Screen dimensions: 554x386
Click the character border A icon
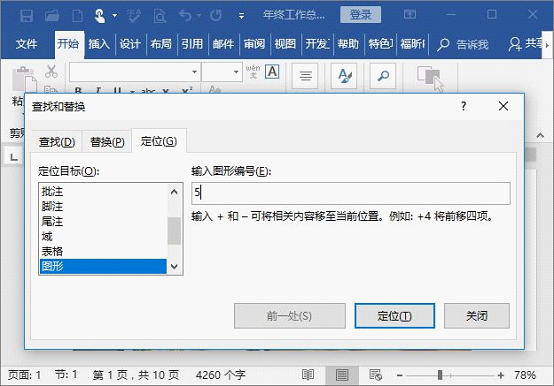pos(272,72)
